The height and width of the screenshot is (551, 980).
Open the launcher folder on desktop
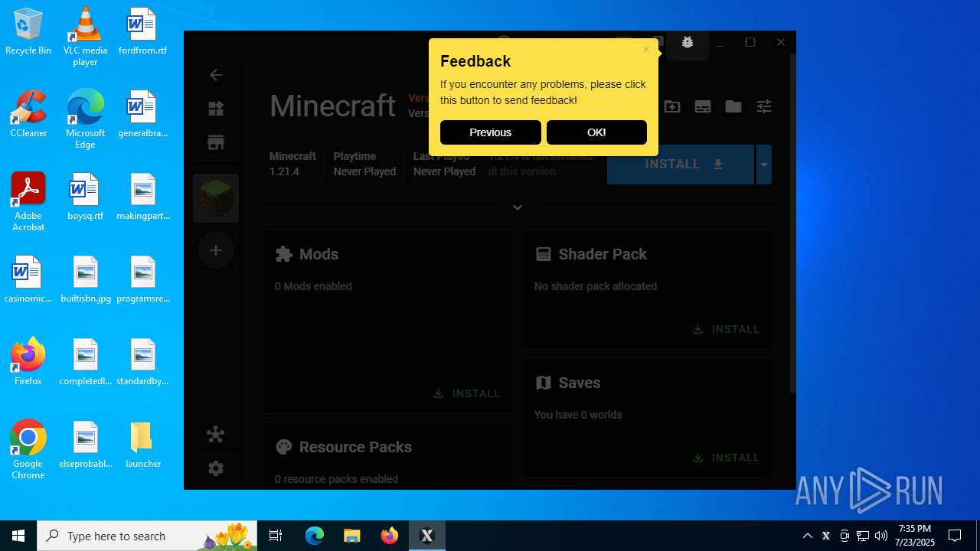click(x=142, y=445)
